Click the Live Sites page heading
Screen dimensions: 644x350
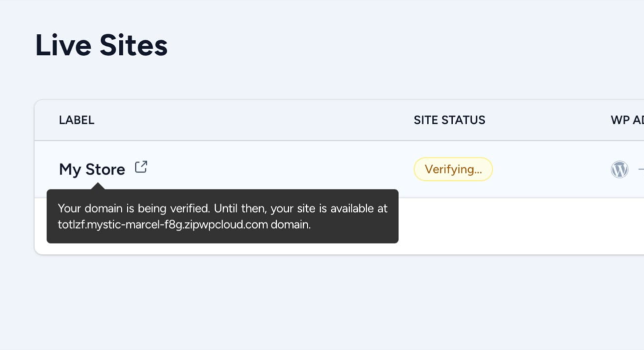coord(101,45)
